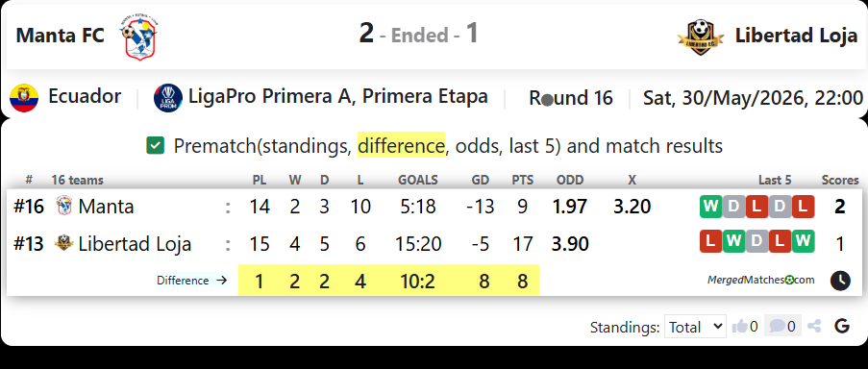Click the Manta FC team name in header
Image resolution: width=868 pixels, height=369 pixels.
tap(60, 36)
